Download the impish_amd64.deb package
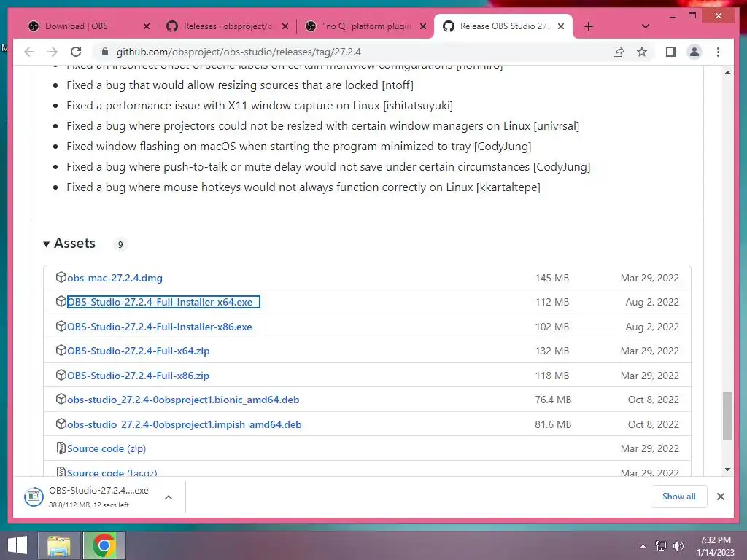747x560 pixels. tap(185, 425)
